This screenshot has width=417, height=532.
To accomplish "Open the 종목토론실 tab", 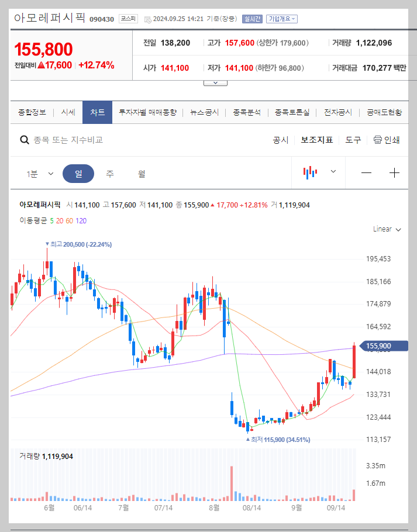I will (x=291, y=112).
